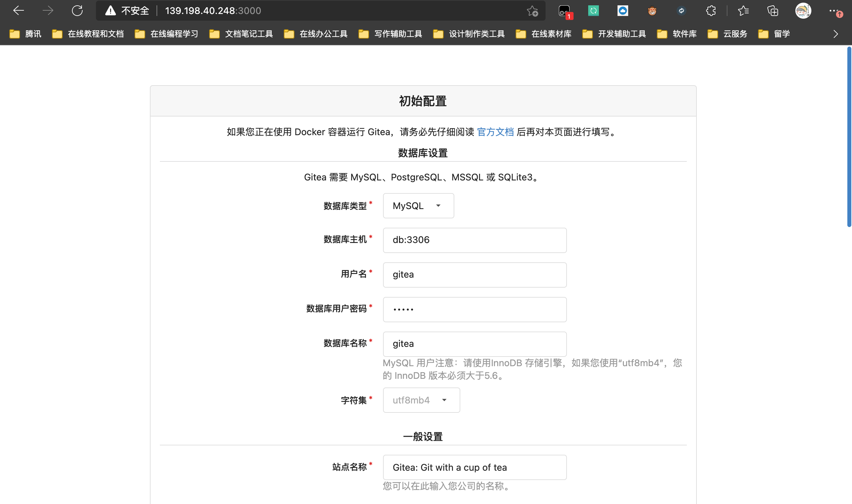Click the address bar URL 139.198.40.248:3000
Image resolution: width=852 pixels, height=504 pixels.
pos(213,11)
